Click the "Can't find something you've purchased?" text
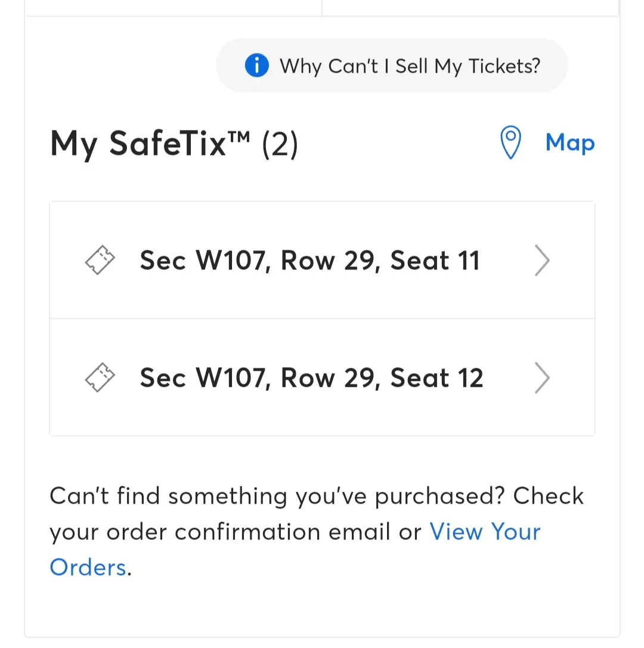Viewport: 644px width, 648px height. 277,496
